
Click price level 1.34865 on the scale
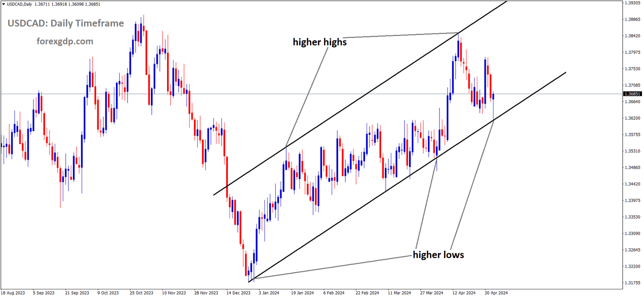tap(632, 167)
